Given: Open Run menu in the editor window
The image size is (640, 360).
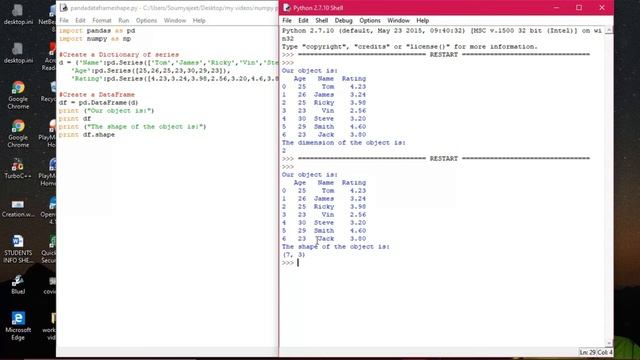Looking at the screenshot, I should click(124, 20).
